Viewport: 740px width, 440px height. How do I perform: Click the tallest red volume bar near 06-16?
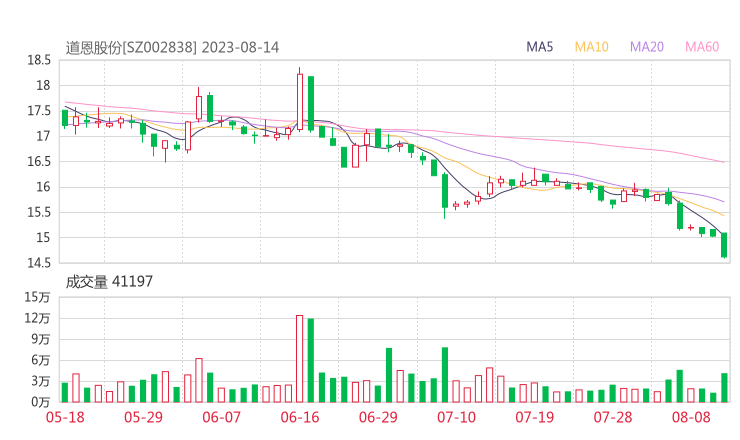click(x=300, y=359)
